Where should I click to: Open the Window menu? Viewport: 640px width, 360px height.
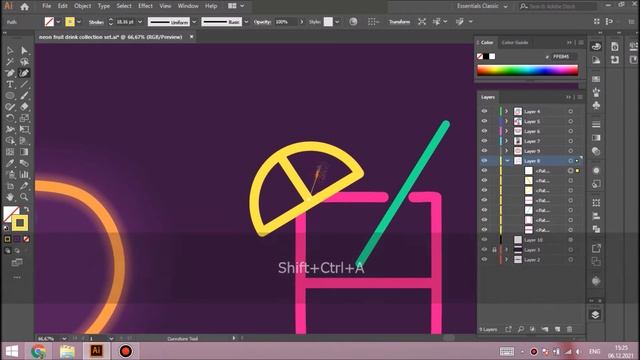[x=188, y=6]
